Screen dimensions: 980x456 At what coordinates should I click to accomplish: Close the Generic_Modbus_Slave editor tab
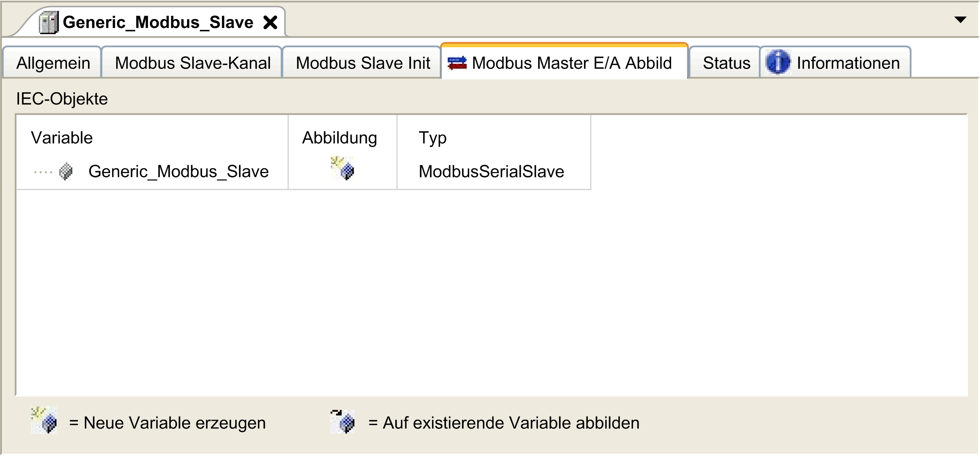pyautogui.click(x=270, y=22)
